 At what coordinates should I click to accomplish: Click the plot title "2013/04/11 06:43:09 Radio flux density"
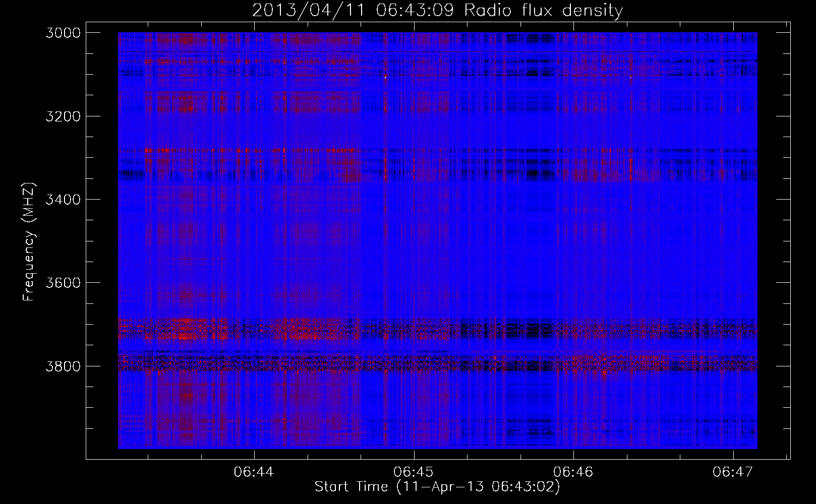point(437,10)
